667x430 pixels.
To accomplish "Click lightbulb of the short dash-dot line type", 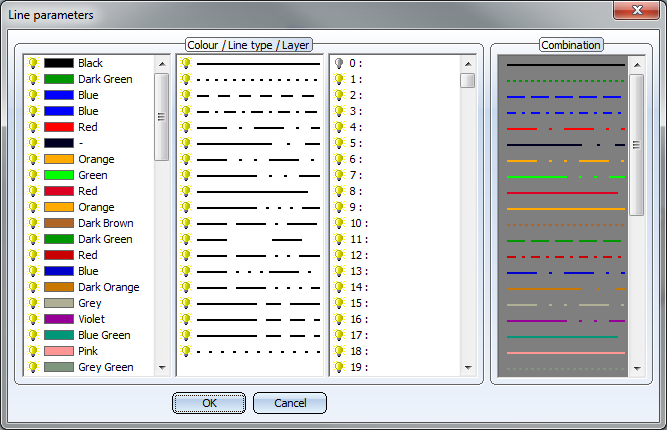I will click(x=186, y=111).
